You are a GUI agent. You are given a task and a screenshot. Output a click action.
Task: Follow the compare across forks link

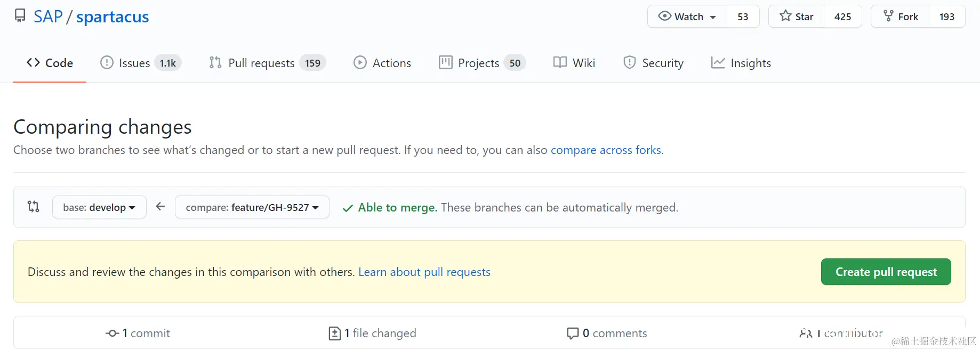[x=607, y=150]
